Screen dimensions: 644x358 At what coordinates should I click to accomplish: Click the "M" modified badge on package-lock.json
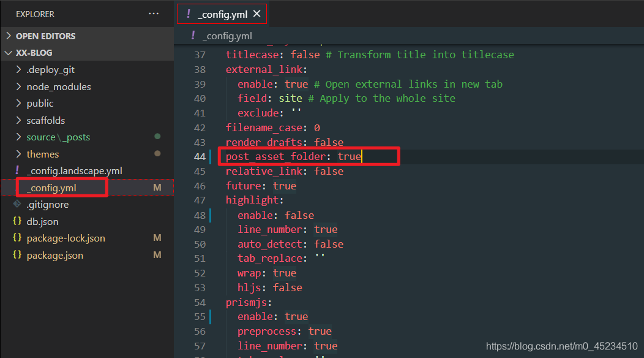pos(157,238)
